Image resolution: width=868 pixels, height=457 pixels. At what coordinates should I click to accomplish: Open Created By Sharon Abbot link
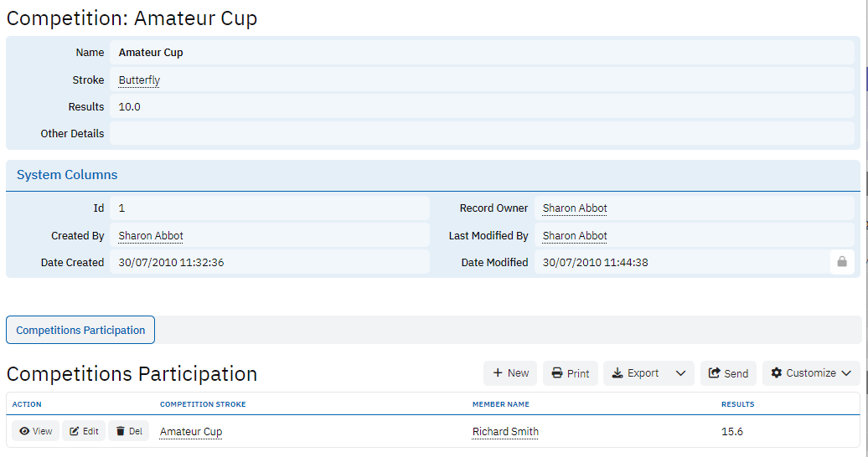pos(151,236)
